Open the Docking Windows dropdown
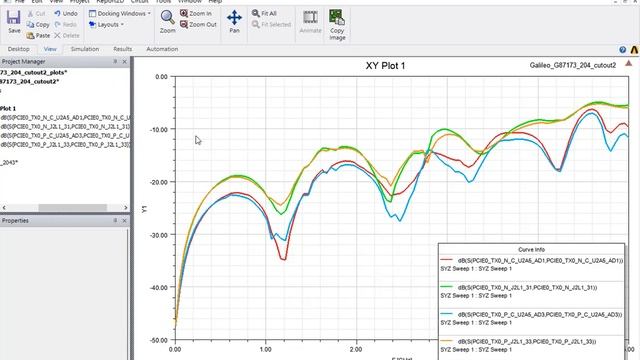This screenshot has width=640, height=360. pos(120,13)
